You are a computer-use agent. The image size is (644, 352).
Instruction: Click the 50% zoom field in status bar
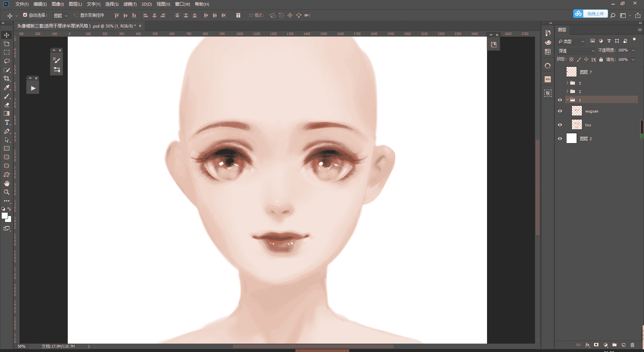(21, 346)
